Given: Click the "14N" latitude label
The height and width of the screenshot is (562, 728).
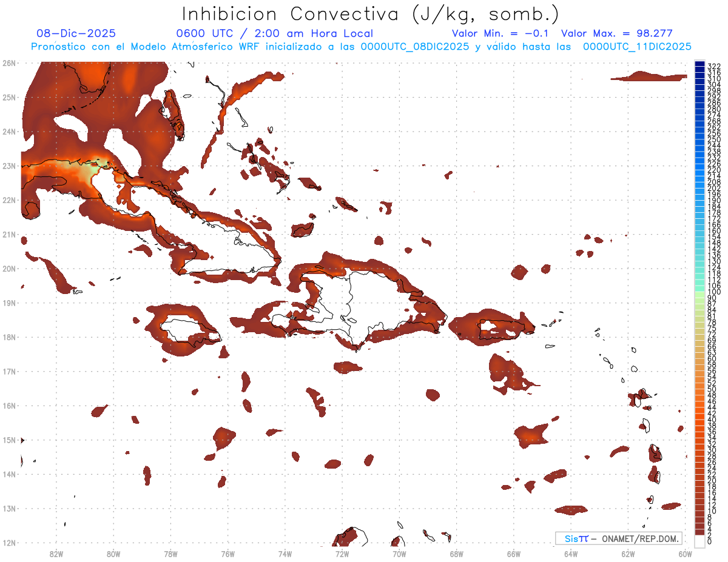Looking at the screenshot, I should tap(9, 474).
